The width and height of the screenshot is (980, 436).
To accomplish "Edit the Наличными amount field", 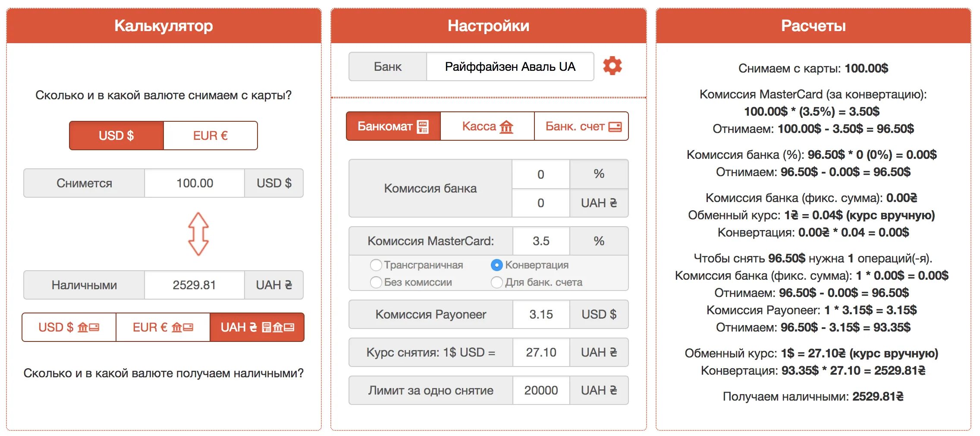I will [x=195, y=285].
